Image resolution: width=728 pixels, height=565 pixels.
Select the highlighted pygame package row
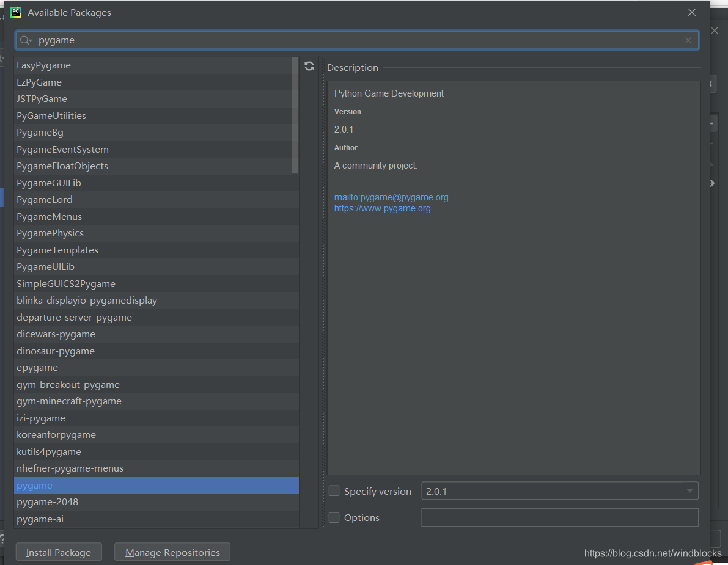[156, 485]
